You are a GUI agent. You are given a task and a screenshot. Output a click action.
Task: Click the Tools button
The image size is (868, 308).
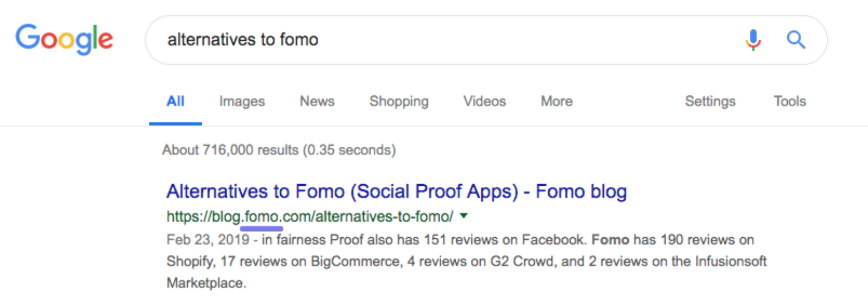click(789, 102)
